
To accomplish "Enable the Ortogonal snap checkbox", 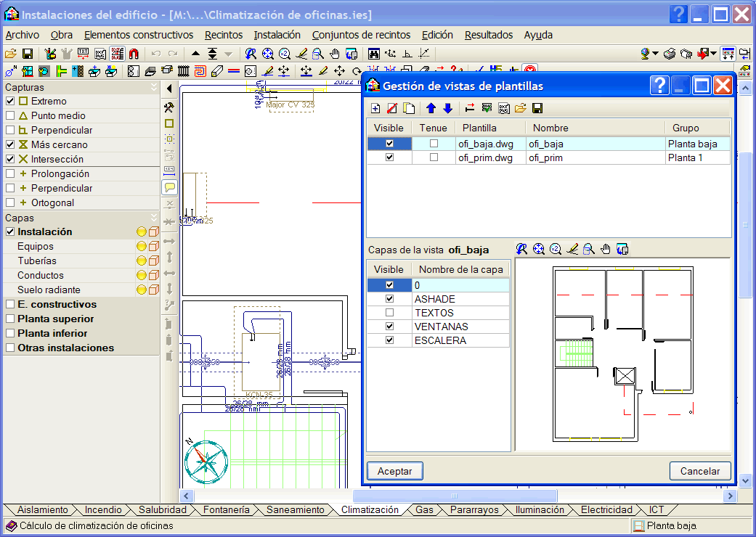I will 10,202.
